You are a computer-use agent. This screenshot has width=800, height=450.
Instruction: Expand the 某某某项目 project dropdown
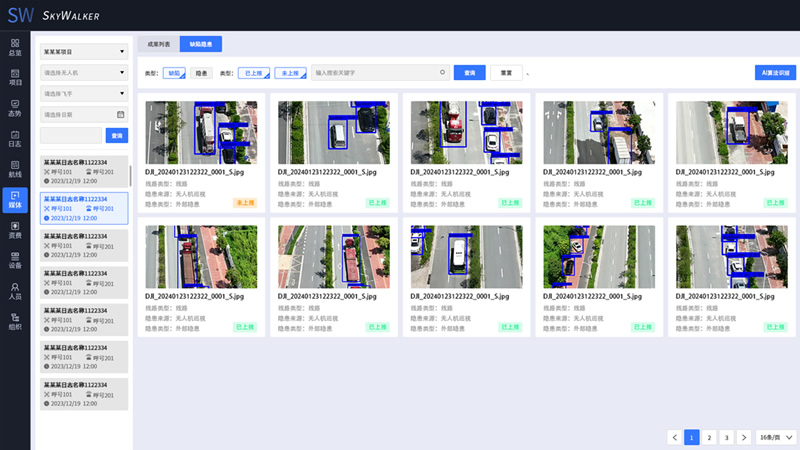[83, 51]
